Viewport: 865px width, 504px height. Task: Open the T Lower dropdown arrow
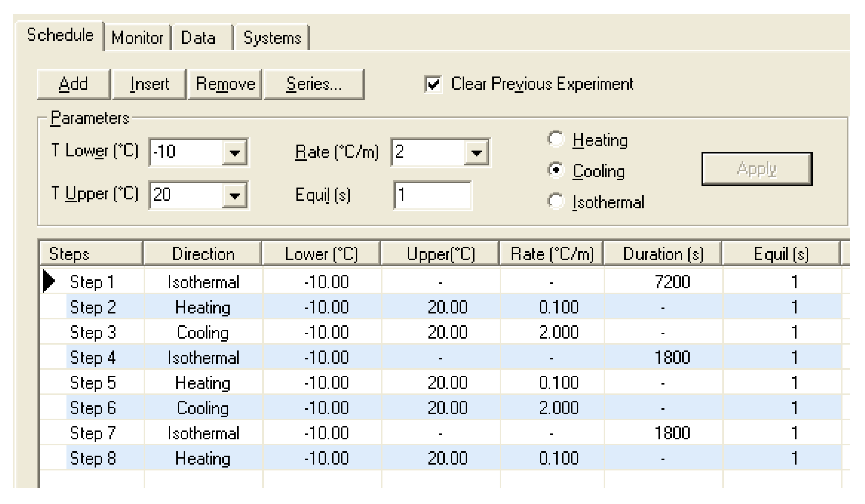(x=234, y=152)
